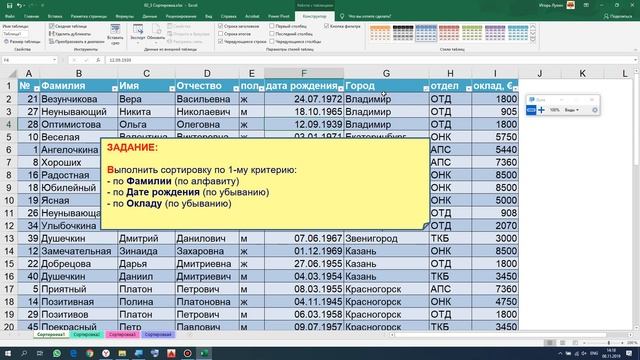This screenshot has width=640, height=360.
Task: Toggle the Banded Columns checkbox
Action: click(272, 42)
